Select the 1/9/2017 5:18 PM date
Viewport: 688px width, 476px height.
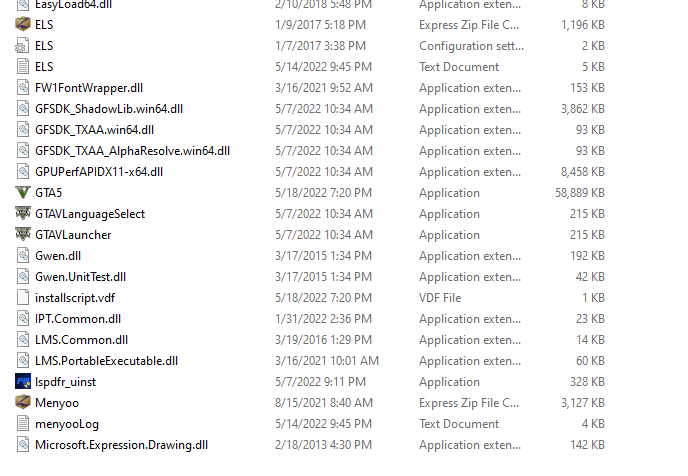320,25
